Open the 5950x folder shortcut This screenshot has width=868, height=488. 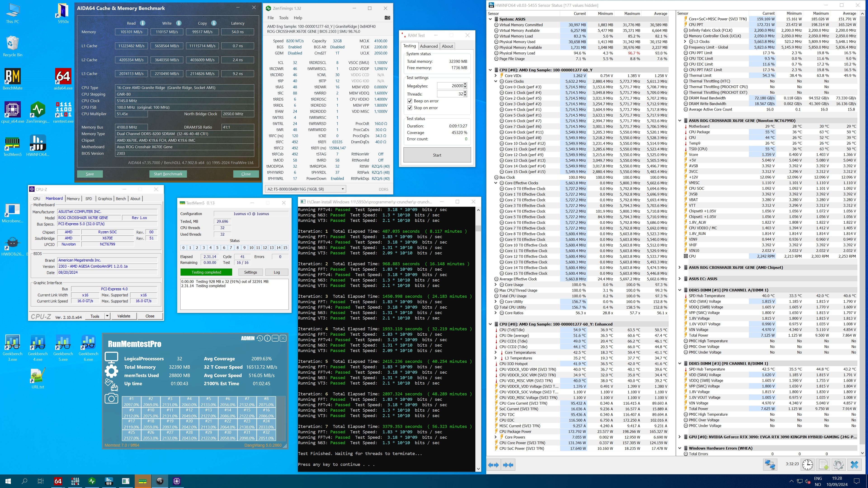pos(63,14)
